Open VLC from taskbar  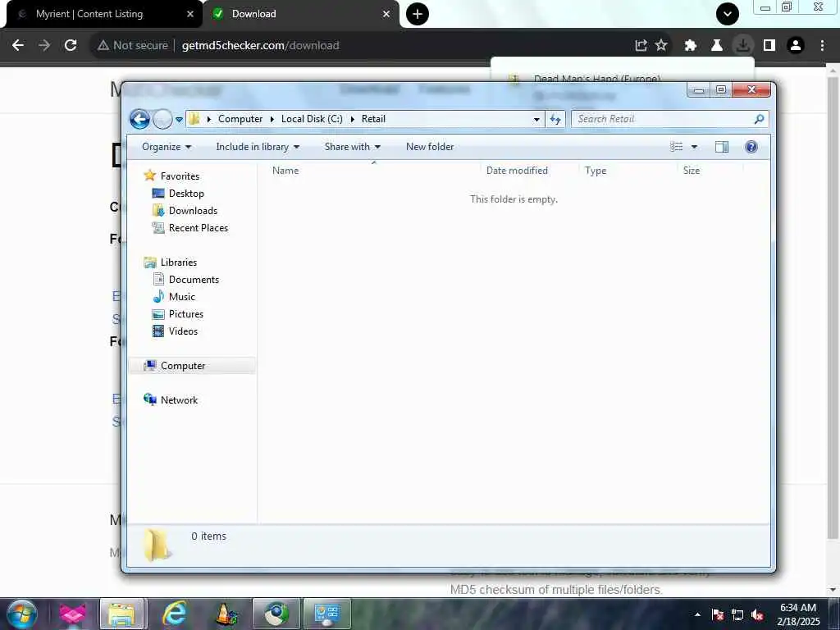226,614
